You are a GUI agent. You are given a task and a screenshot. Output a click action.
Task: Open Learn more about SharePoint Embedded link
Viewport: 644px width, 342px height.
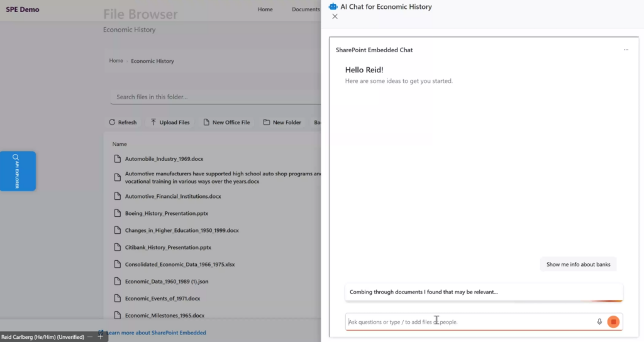[156, 333]
